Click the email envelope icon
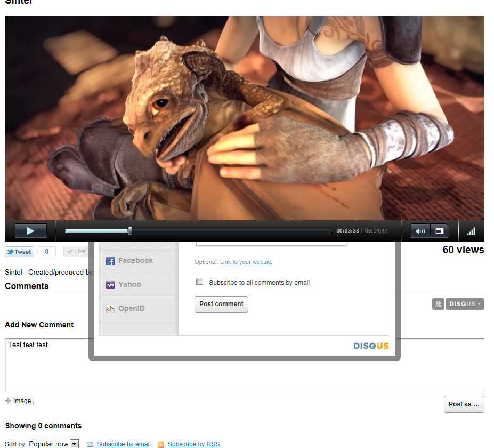This screenshot has width=494, height=448. pyautogui.click(x=90, y=444)
